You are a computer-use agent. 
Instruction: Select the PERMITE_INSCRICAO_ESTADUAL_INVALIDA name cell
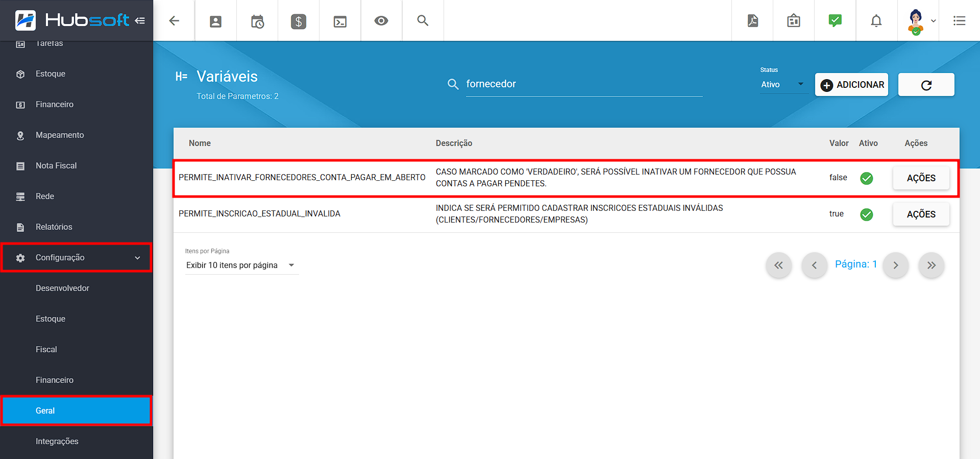[259, 214]
